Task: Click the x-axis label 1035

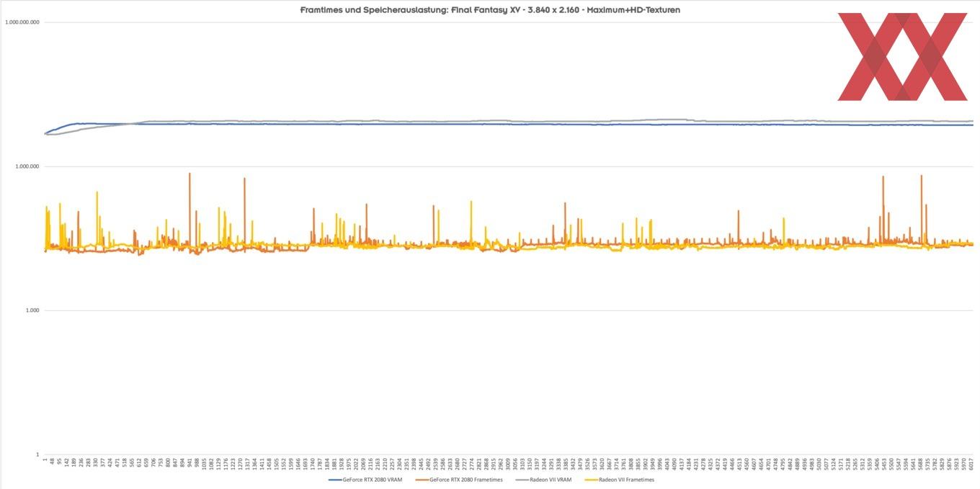Action: pos(204,463)
